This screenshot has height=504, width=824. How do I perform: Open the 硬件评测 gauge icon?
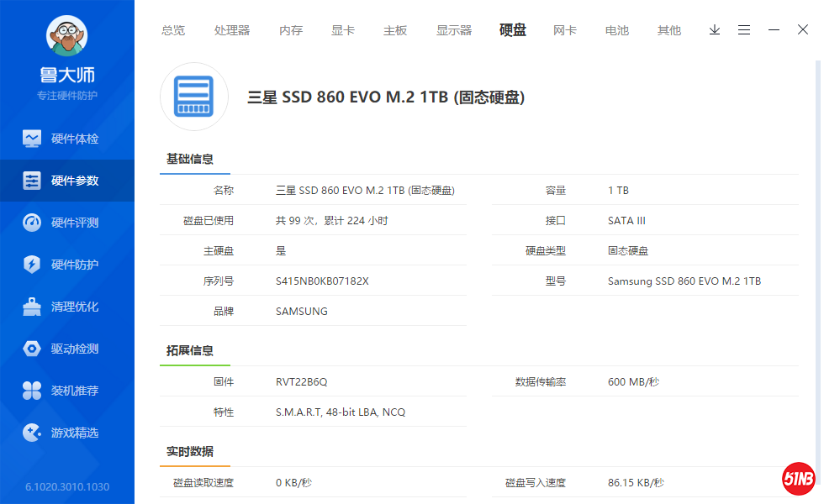tap(32, 223)
